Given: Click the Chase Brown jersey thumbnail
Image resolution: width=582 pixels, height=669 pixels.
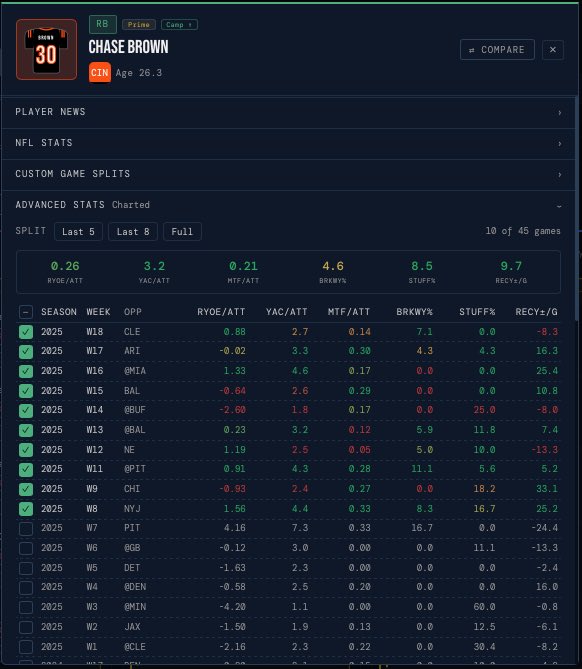Looking at the screenshot, I should [47, 49].
